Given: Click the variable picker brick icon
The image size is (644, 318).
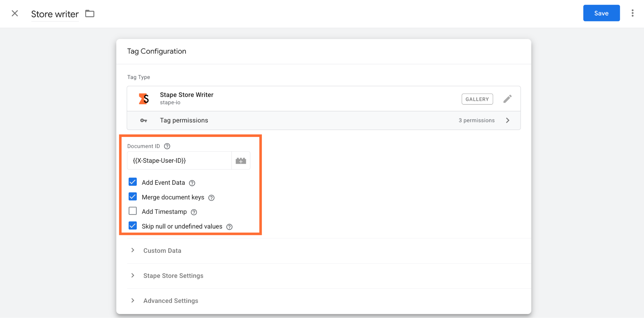Looking at the screenshot, I should tap(241, 161).
